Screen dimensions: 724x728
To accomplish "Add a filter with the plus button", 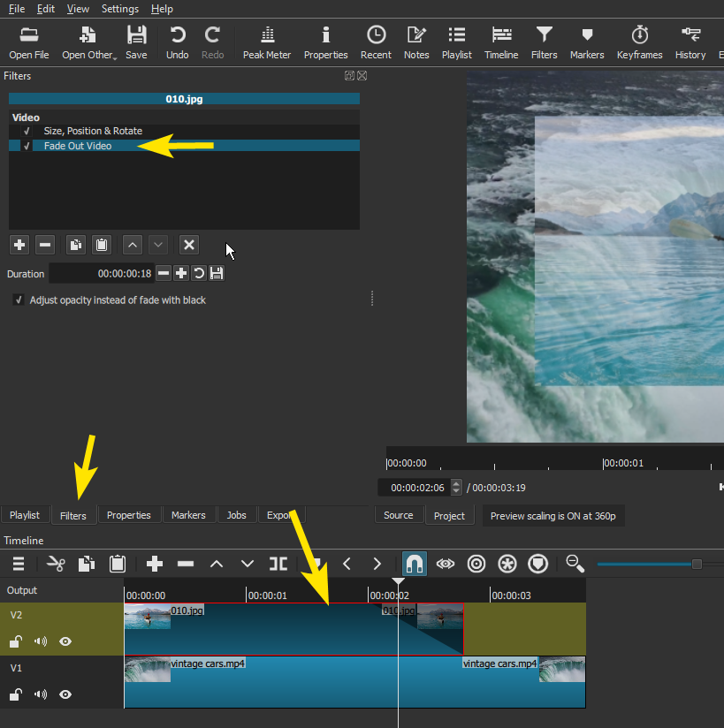I will click(19, 245).
